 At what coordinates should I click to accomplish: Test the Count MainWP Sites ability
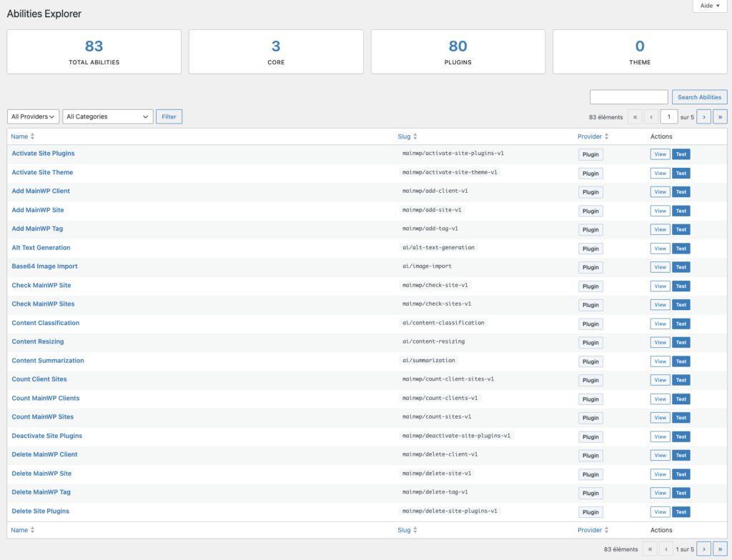point(681,418)
